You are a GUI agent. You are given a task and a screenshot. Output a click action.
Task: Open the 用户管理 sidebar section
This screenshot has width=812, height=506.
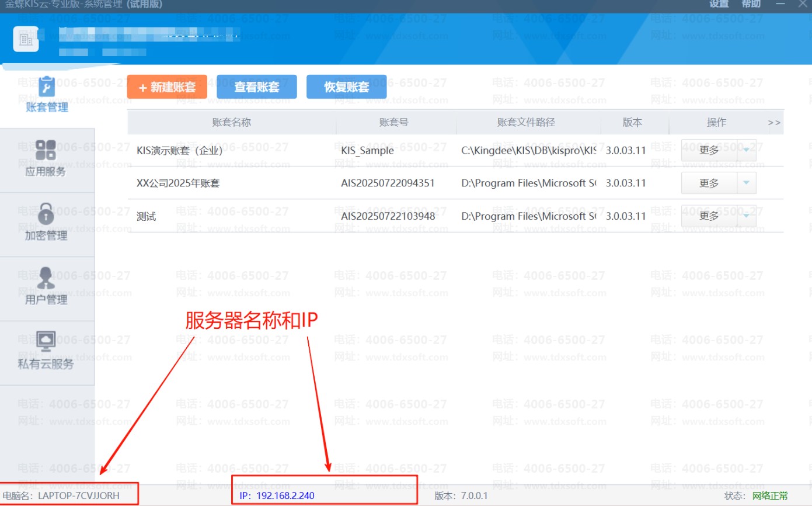click(47, 289)
